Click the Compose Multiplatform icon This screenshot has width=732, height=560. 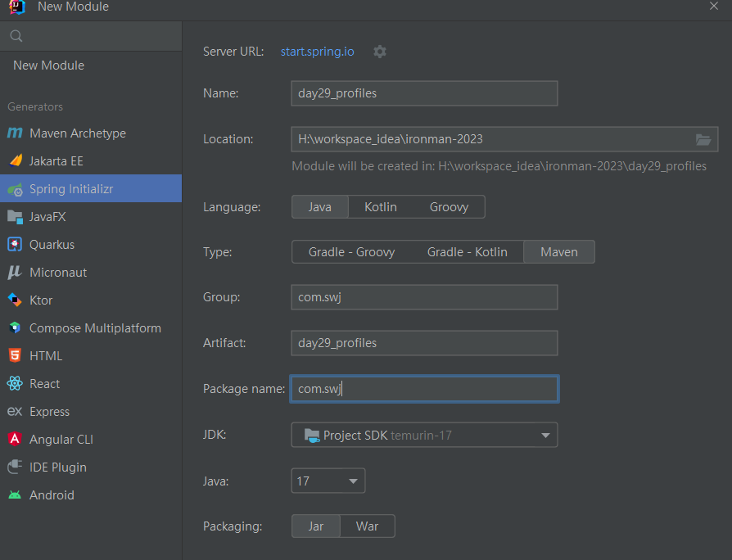coord(15,328)
